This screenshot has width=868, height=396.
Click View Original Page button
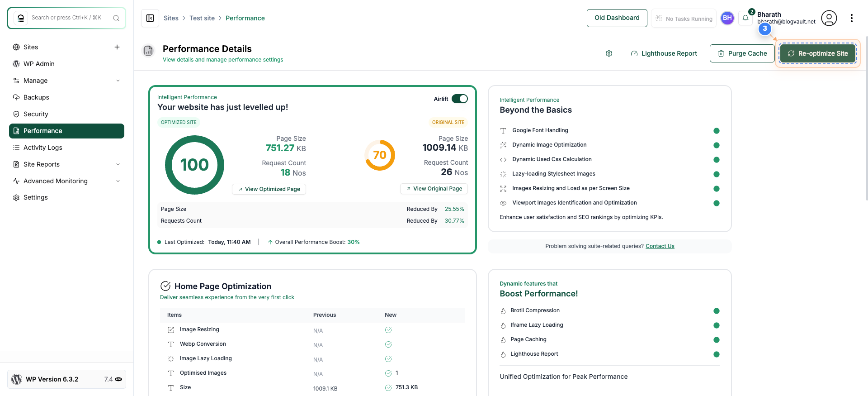coord(434,189)
